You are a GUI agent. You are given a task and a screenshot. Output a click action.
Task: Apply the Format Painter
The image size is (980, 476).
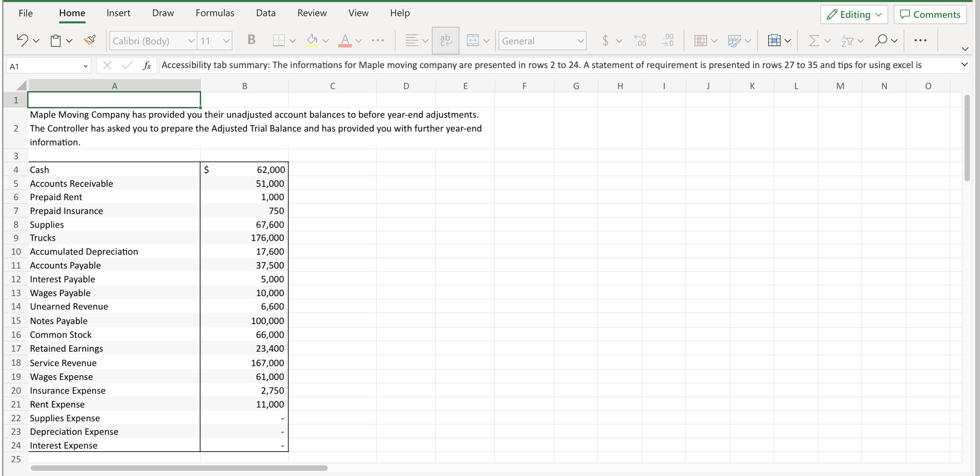90,40
